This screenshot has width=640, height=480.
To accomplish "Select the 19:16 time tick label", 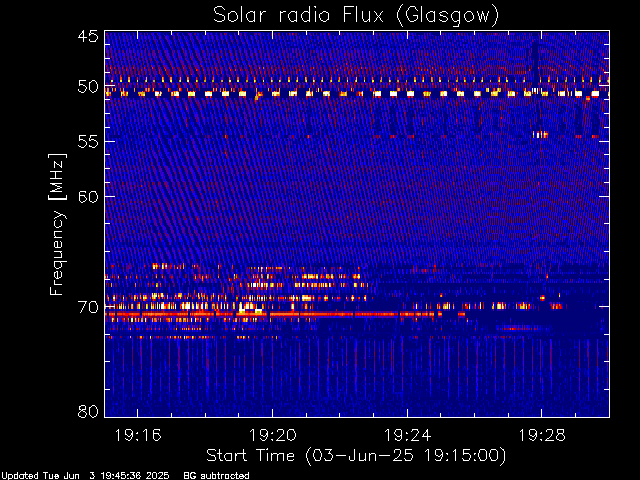I will pyautogui.click(x=138, y=435).
